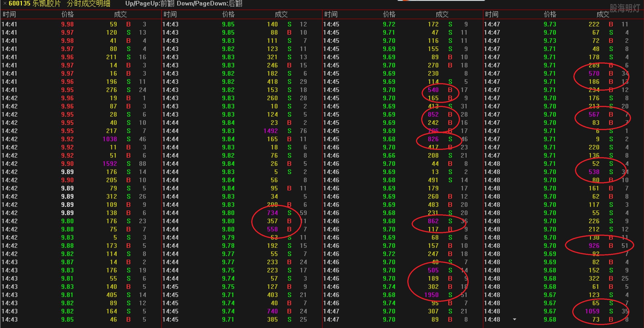Image resolution: width=644 pixels, height=328 pixels.
Task: Click the 405 volume cell at 14:43
Action: pos(112,295)
